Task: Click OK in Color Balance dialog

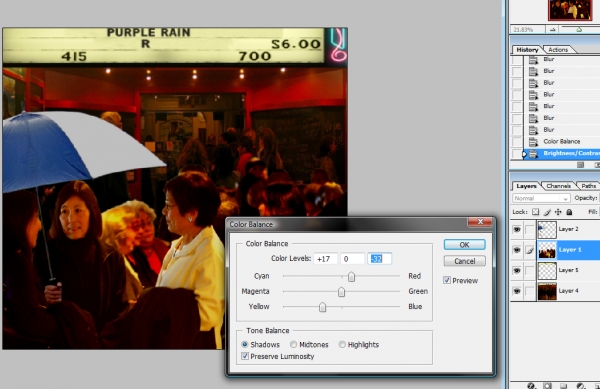Action: coord(465,245)
